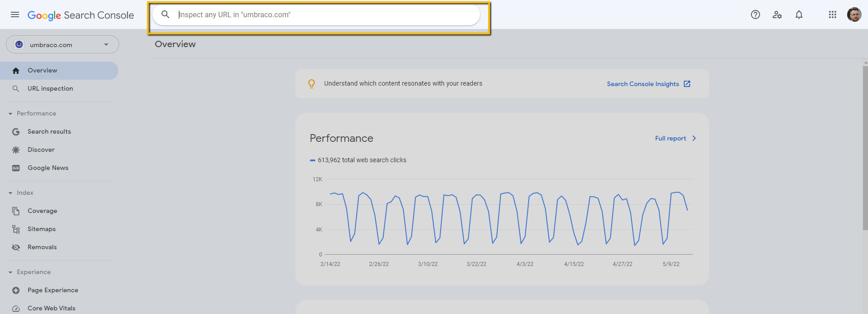The height and width of the screenshot is (314, 868).
Task: Click the Google News icon
Action: point(16,168)
